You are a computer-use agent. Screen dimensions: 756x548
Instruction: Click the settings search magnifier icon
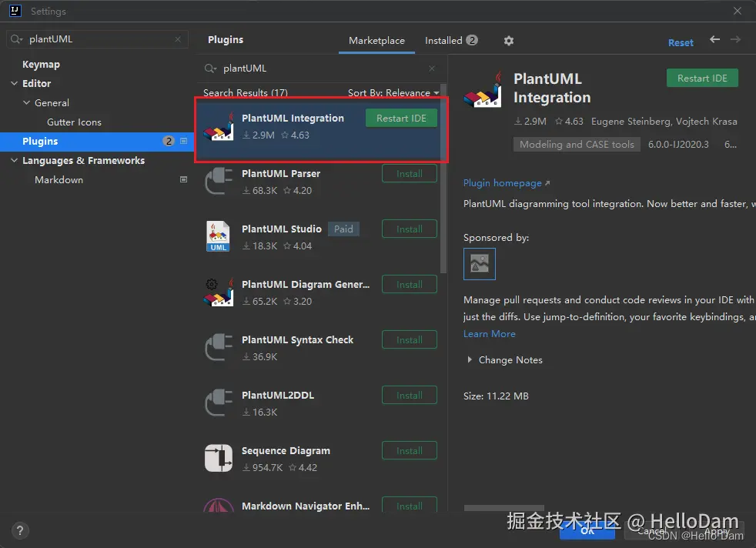coord(16,39)
